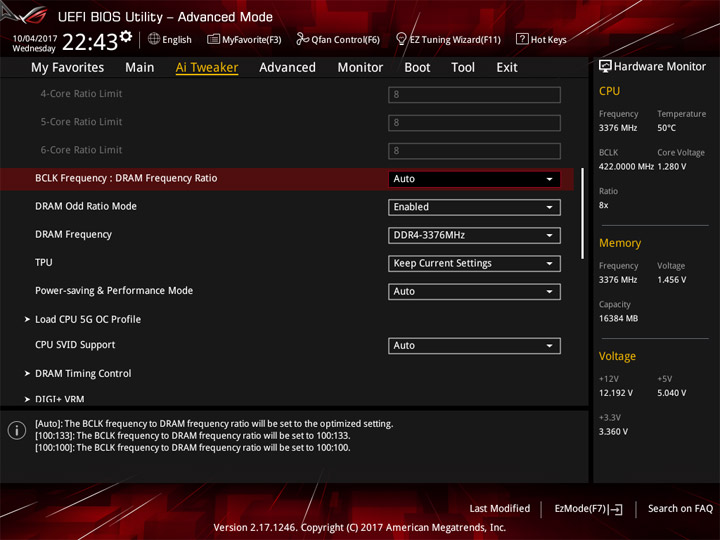Click the BCLK 422.0000 MHz value

[x=626, y=166]
